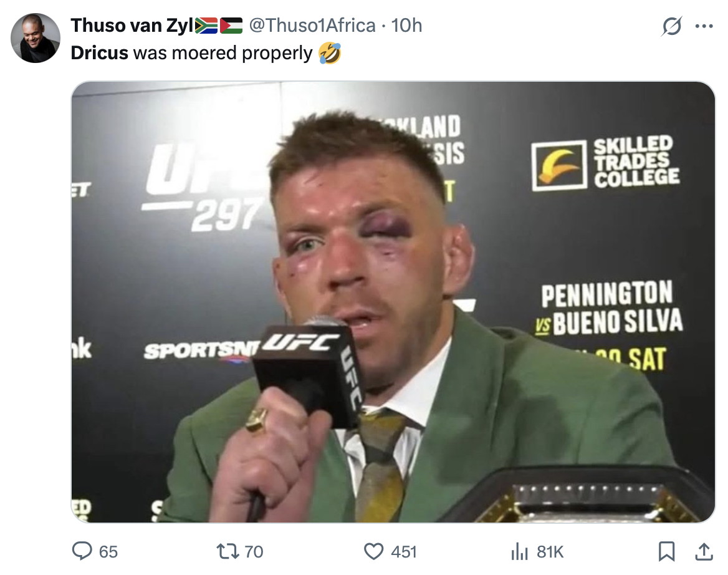Screen dimensions: 728x575
Task: Open the share upload icon
Action: [704, 551]
